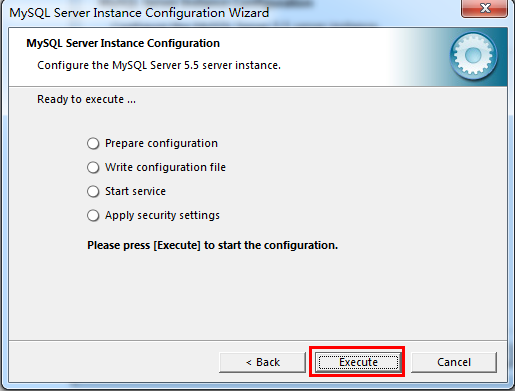Click the window title 'MySQL Server Instance Configuration Wizard'
This screenshot has height=392, width=516.
(139, 13)
